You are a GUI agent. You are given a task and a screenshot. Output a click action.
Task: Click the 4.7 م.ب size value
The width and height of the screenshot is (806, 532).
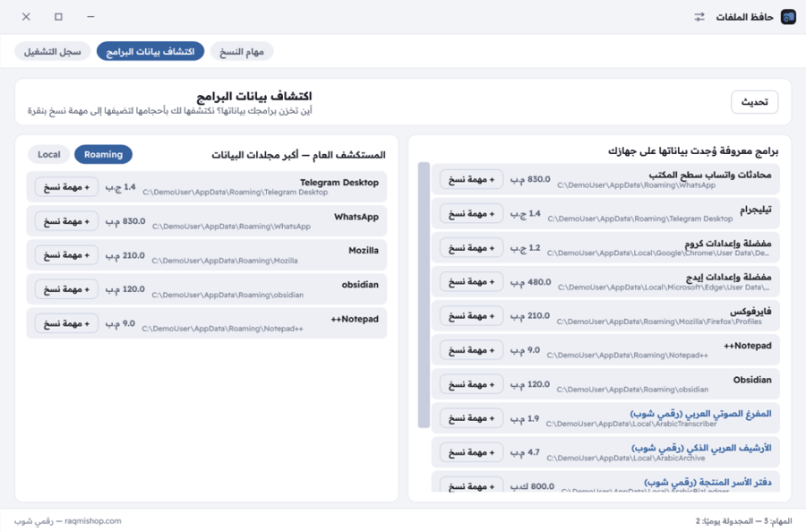(x=525, y=452)
